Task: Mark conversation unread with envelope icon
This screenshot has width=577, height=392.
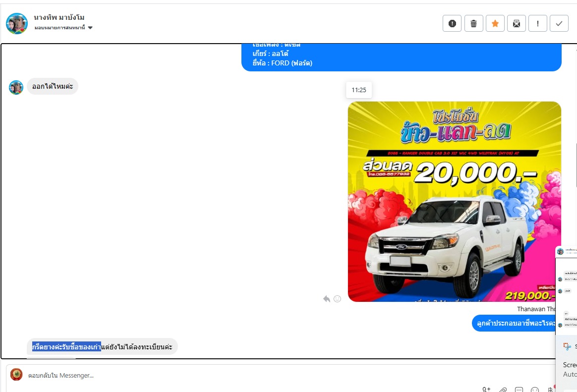Action: click(516, 23)
